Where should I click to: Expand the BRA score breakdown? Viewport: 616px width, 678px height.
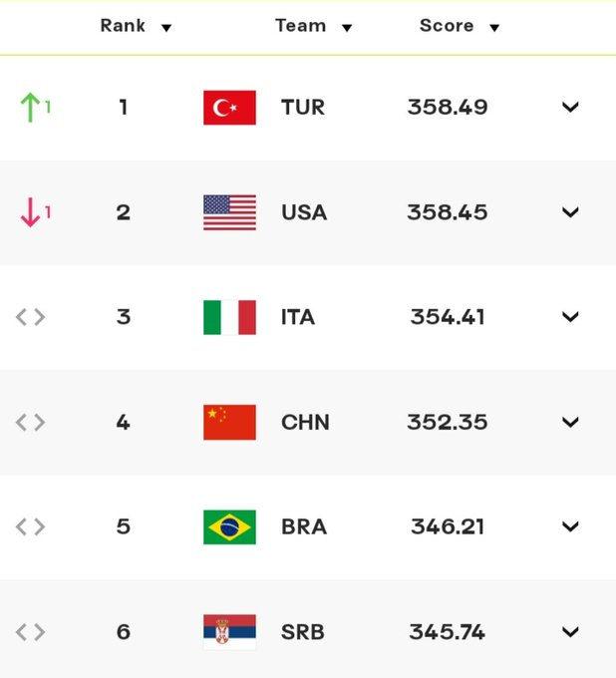coord(570,526)
